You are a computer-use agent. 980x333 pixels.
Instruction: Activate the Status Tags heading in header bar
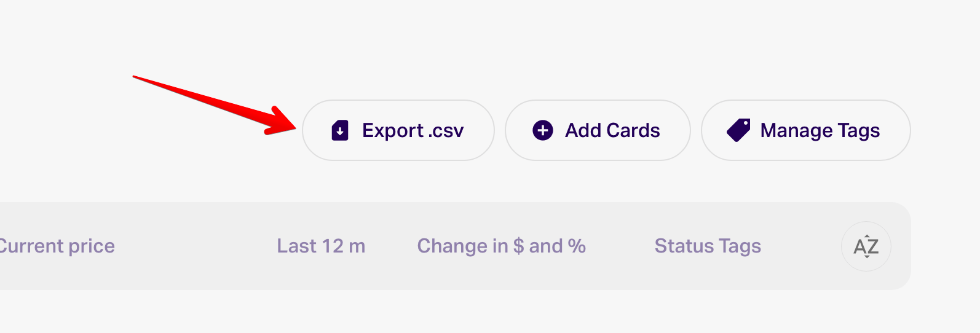(x=708, y=246)
